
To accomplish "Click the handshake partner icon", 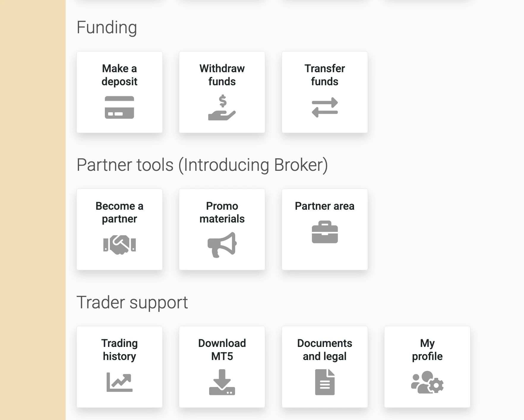I will coord(119,245).
